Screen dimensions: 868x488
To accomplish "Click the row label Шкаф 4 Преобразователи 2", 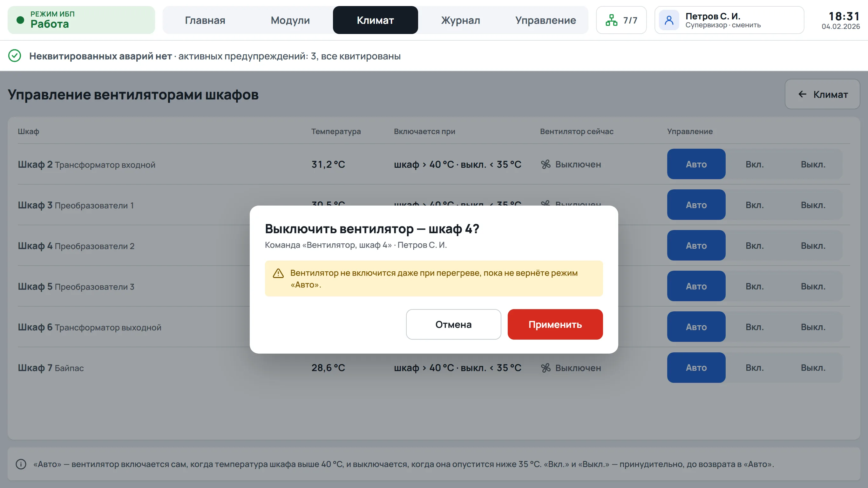I will [x=76, y=246].
